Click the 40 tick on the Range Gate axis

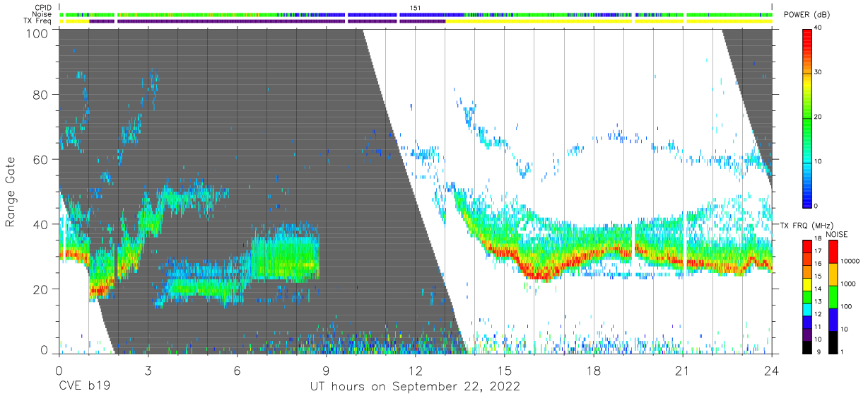pyautogui.click(x=40, y=224)
